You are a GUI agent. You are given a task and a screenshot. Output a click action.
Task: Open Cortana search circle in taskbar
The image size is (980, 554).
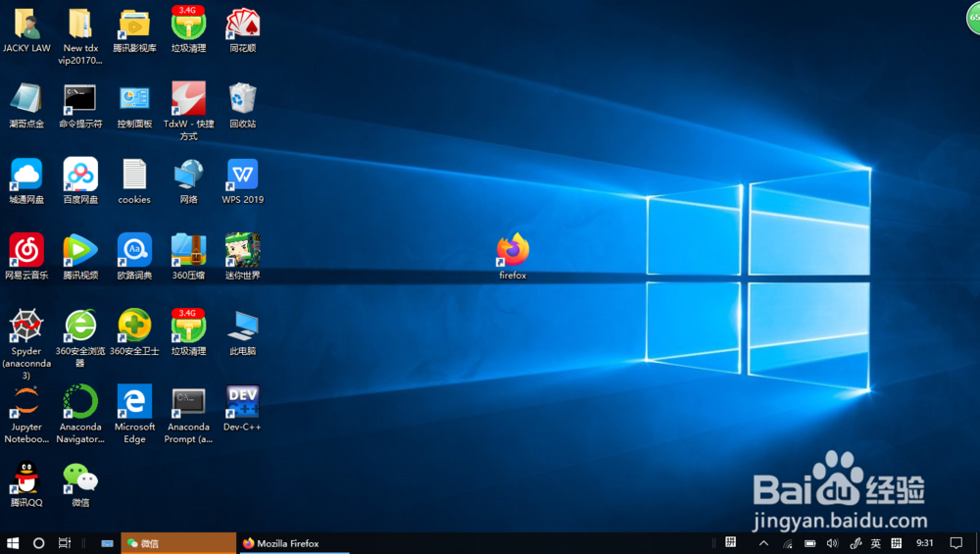click(39, 543)
